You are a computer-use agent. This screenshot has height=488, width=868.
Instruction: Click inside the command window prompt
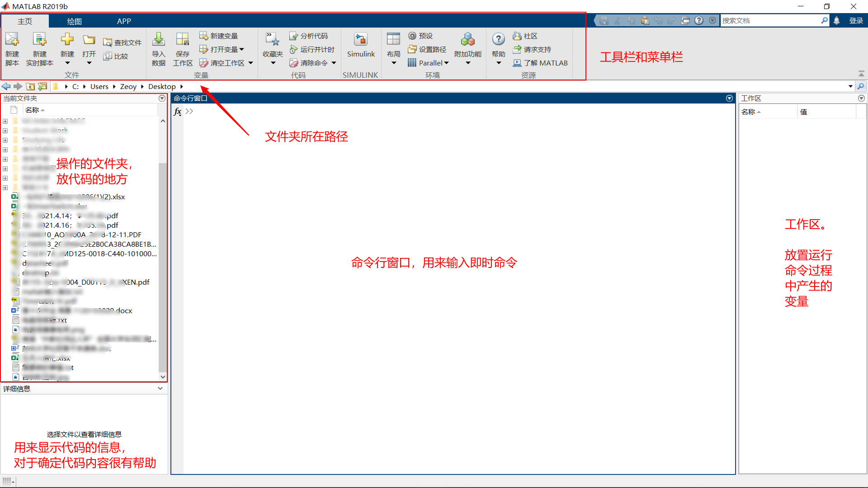click(x=459, y=112)
